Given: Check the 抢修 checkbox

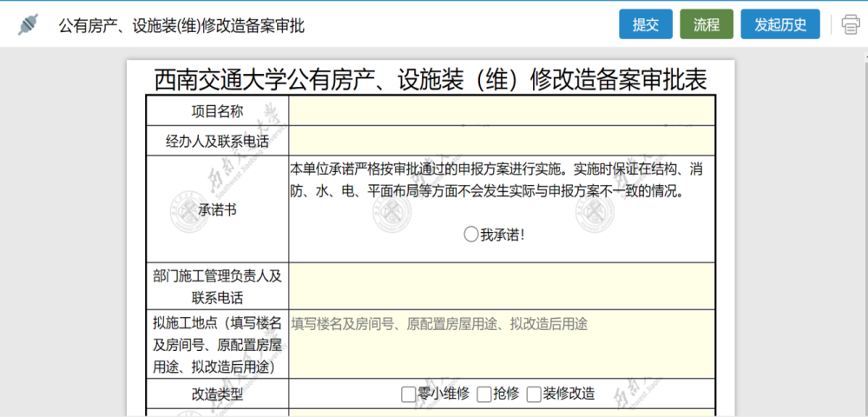Looking at the screenshot, I should pos(483,394).
